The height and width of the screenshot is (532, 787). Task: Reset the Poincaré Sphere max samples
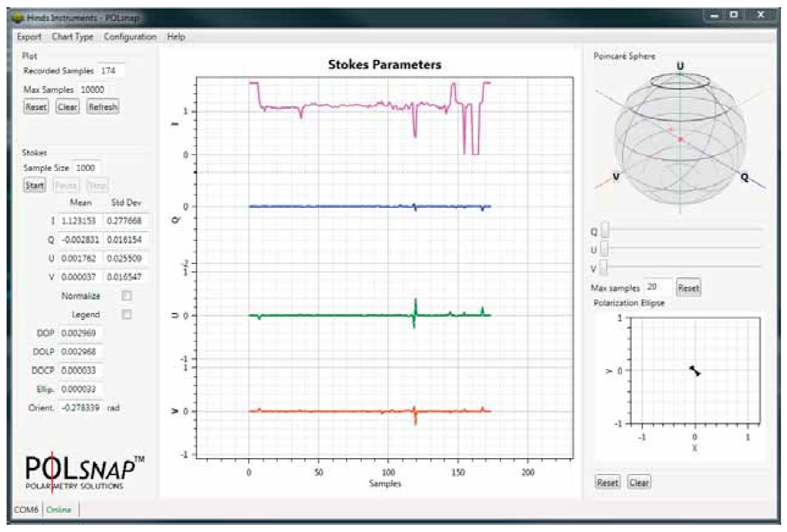click(689, 288)
